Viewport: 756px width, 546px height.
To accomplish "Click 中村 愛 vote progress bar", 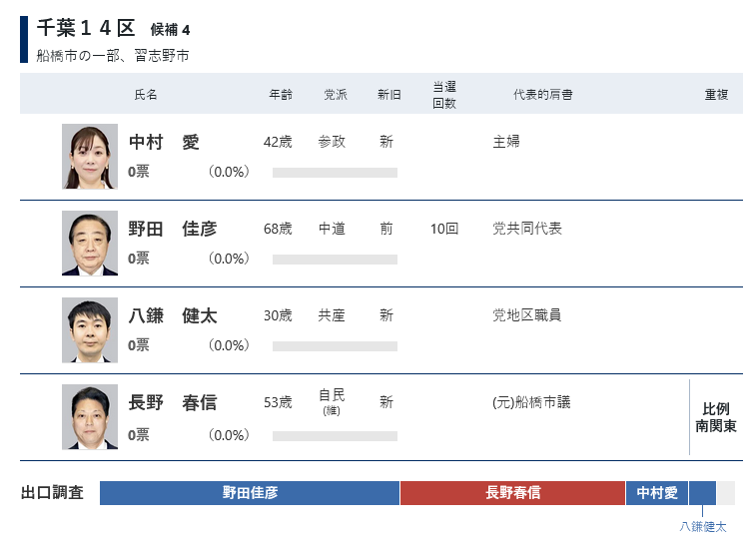I will 335,173.
